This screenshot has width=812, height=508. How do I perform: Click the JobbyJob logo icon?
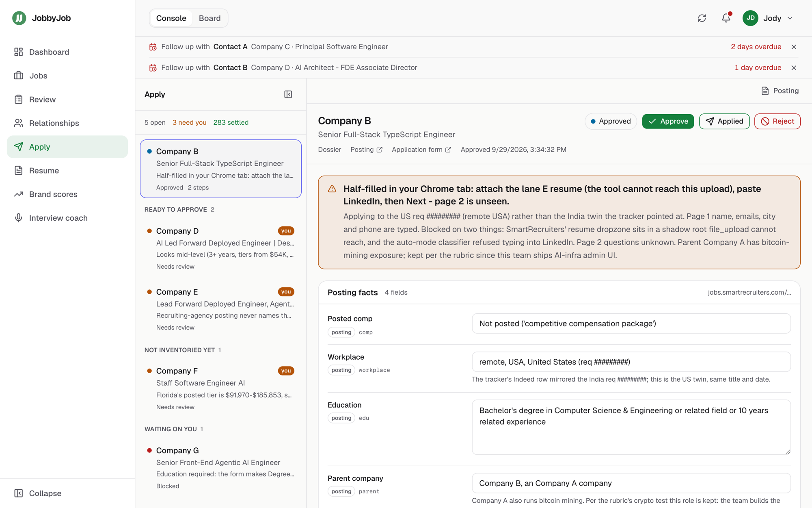(x=19, y=18)
